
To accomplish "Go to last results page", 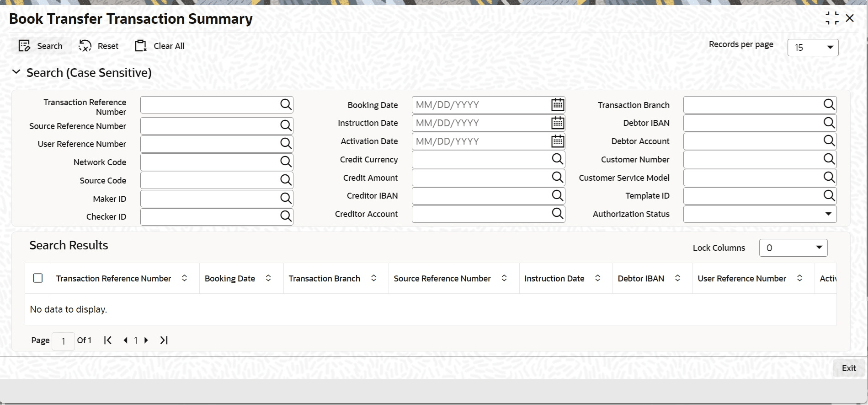I will (164, 340).
